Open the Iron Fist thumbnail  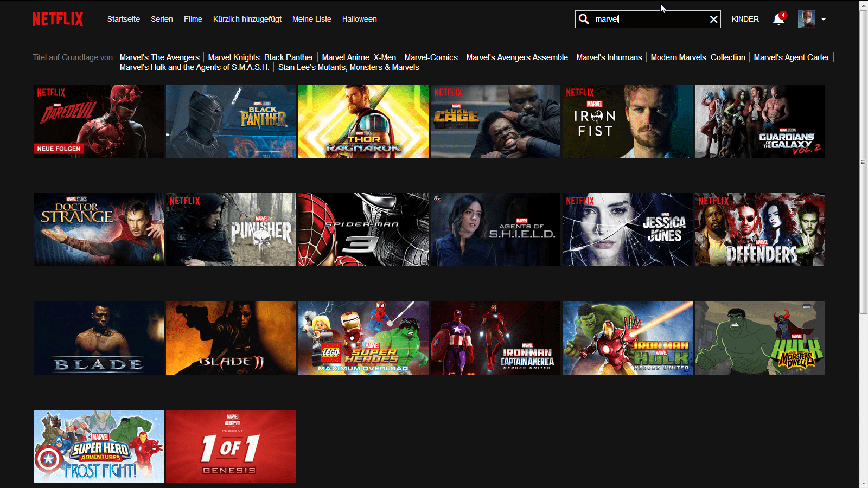click(628, 121)
